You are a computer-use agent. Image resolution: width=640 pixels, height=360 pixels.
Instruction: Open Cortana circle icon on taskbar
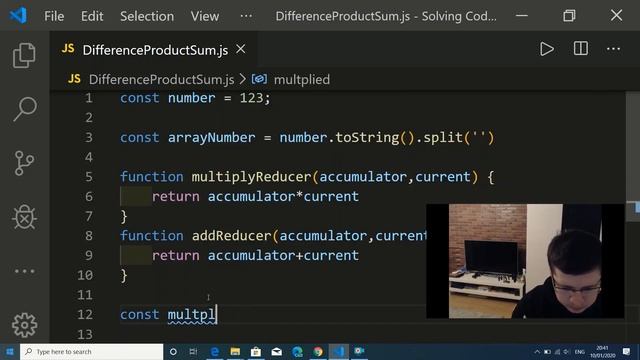click(173, 351)
